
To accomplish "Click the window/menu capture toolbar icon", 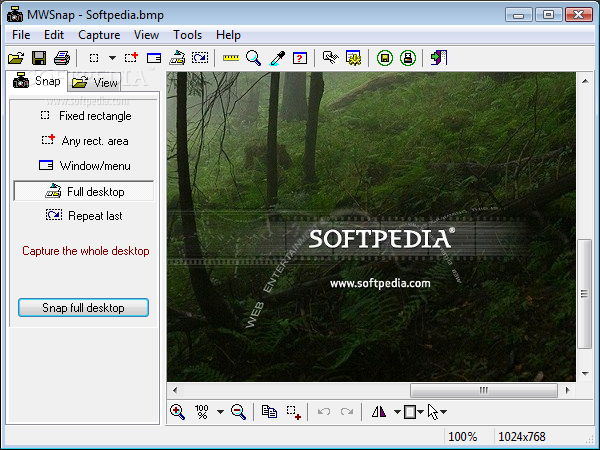I will coord(154,58).
